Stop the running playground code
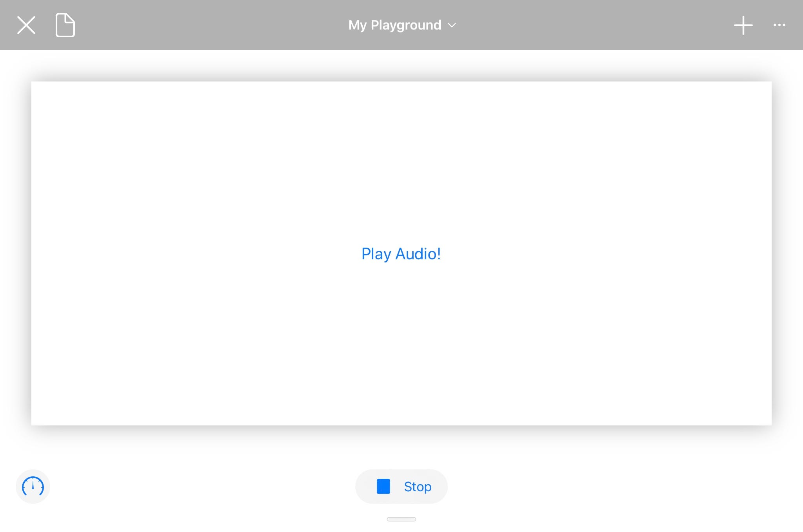The width and height of the screenshot is (803, 532). coord(401,487)
